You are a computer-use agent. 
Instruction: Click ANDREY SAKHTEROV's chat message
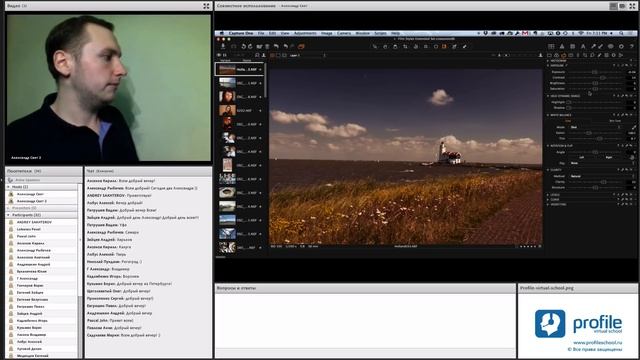click(119, 195)
